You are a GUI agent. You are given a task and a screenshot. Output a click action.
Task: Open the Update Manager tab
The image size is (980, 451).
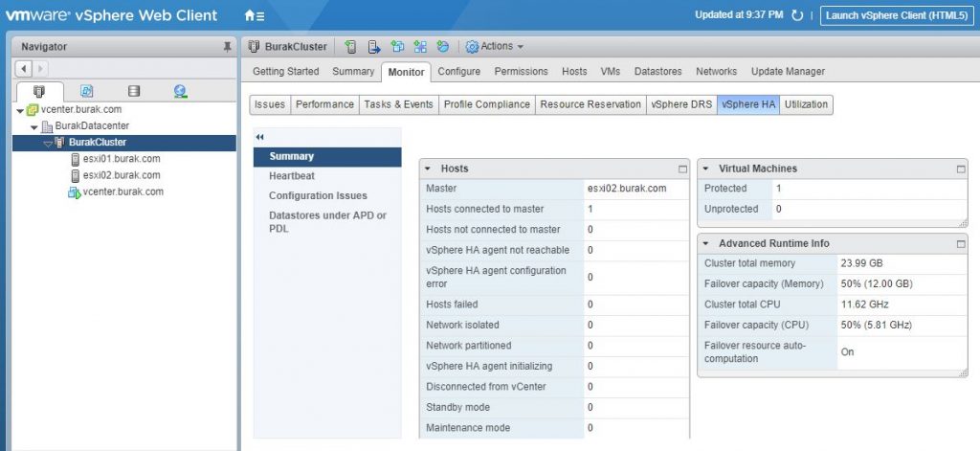pyautogui.click(x=789, y=71)
